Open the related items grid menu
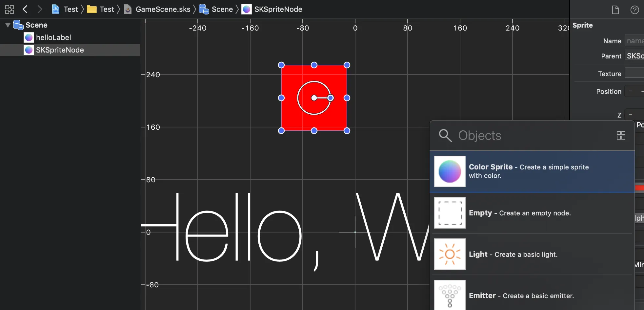The height and width of the screenshot is (310, 644). pos(10,9)
